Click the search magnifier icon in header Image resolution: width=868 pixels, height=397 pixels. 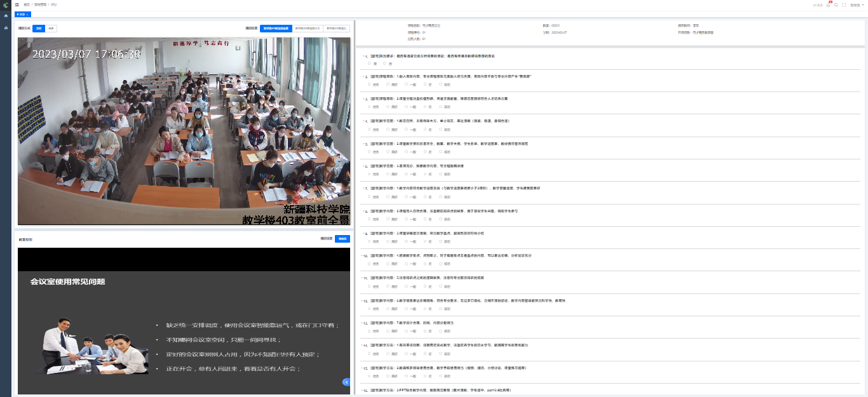coord(836,4)
